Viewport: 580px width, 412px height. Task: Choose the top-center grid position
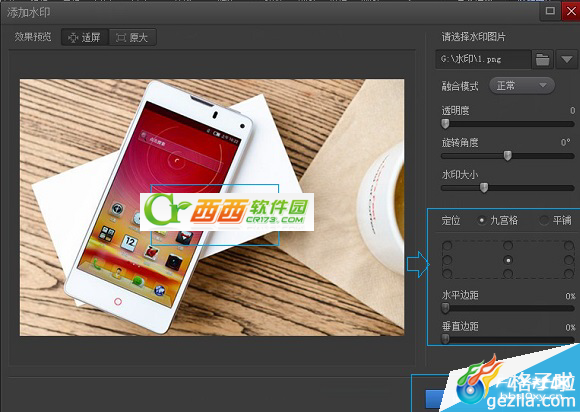[x=508, y=246]
